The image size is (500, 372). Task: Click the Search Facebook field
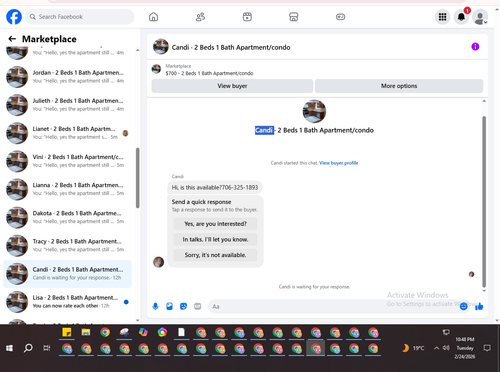[x=80, y=17]
